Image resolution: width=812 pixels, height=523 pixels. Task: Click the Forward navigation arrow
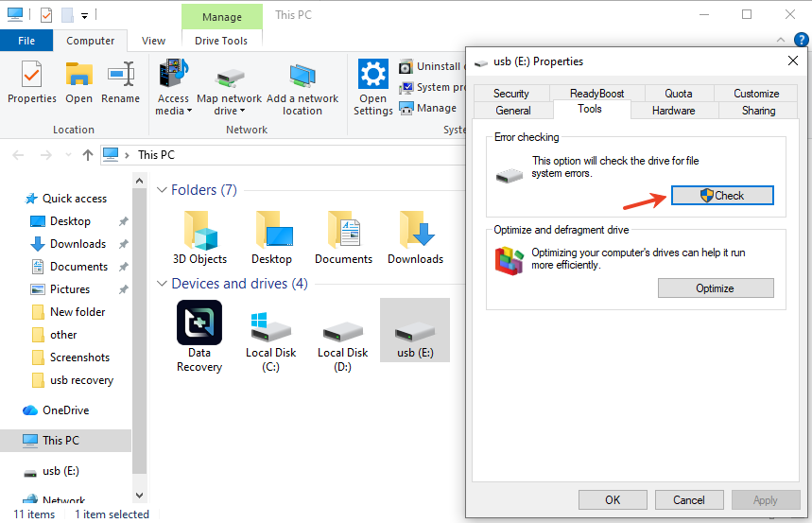coord(46,155)
